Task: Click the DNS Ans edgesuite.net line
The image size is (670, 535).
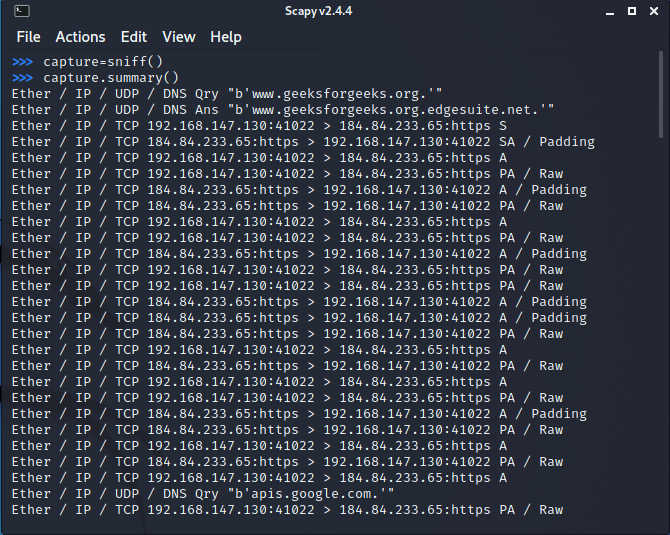Action: click(282, 110)
